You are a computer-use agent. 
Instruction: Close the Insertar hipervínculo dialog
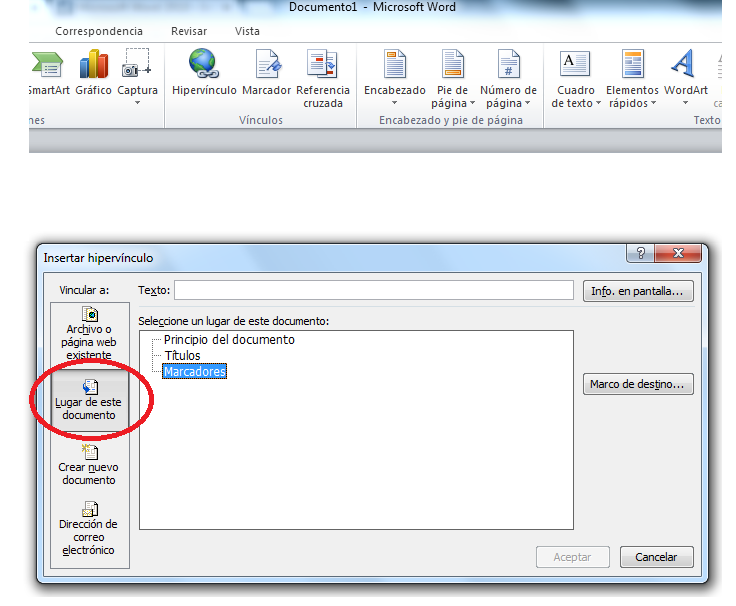point(678,253)
